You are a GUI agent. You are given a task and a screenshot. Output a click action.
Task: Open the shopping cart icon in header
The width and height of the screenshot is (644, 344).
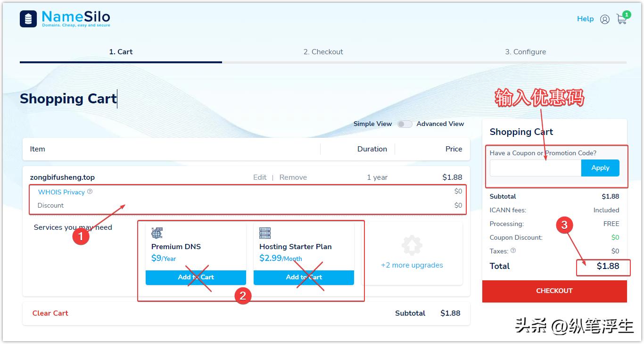(622, 19)
